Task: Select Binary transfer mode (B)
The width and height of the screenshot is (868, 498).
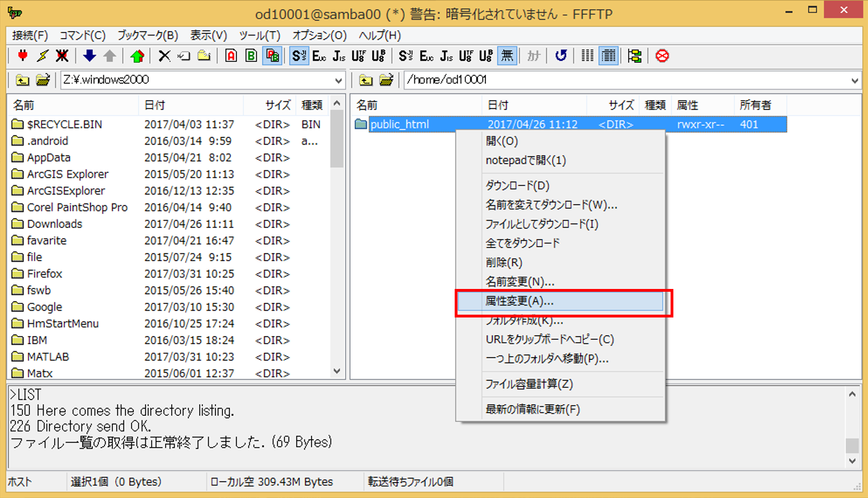Action: [252, 56]
